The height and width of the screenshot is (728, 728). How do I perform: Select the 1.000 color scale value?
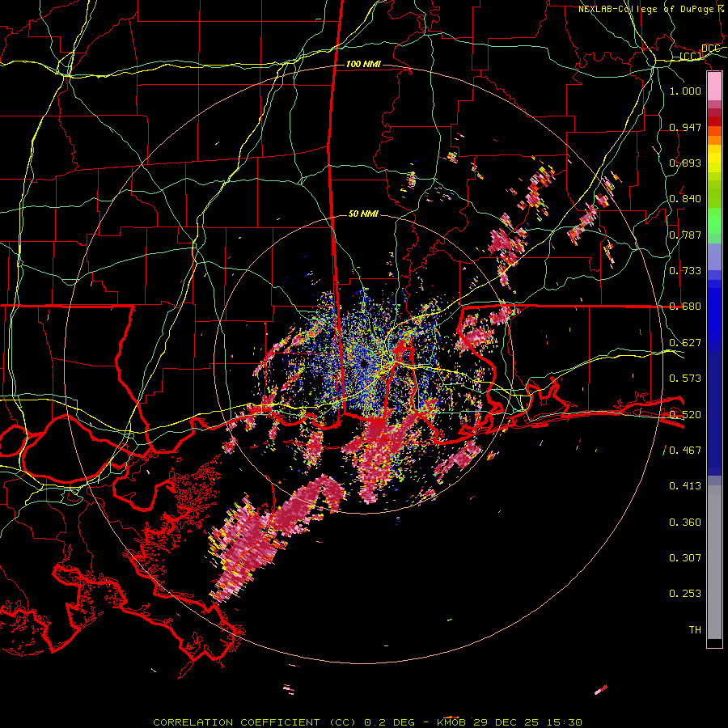coord(685,91)
